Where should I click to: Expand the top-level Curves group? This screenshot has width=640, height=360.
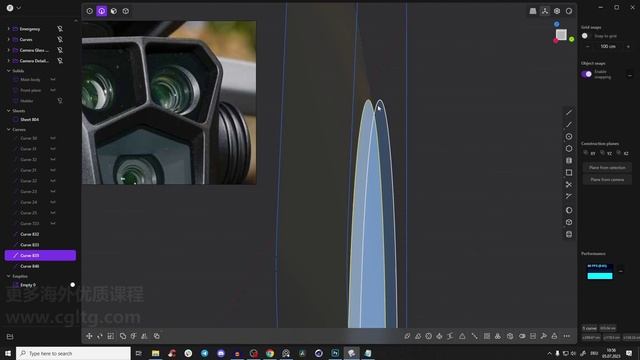[x=9, y=39]
